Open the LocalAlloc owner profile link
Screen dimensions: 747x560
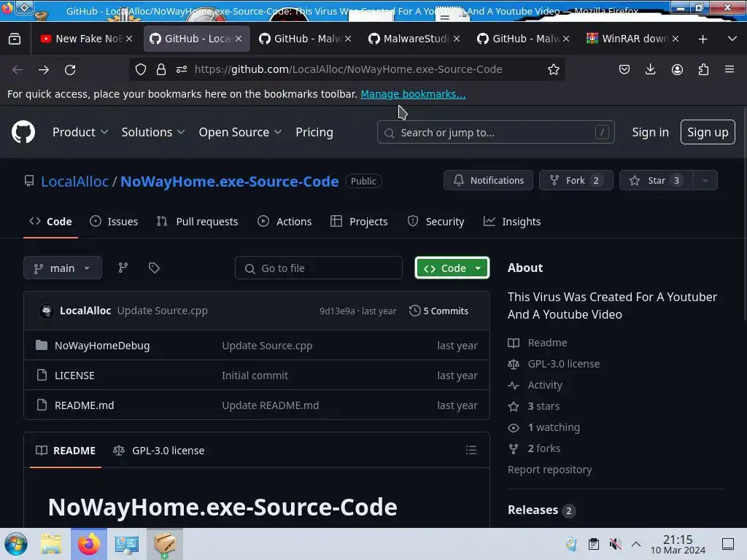click(75, 182)
